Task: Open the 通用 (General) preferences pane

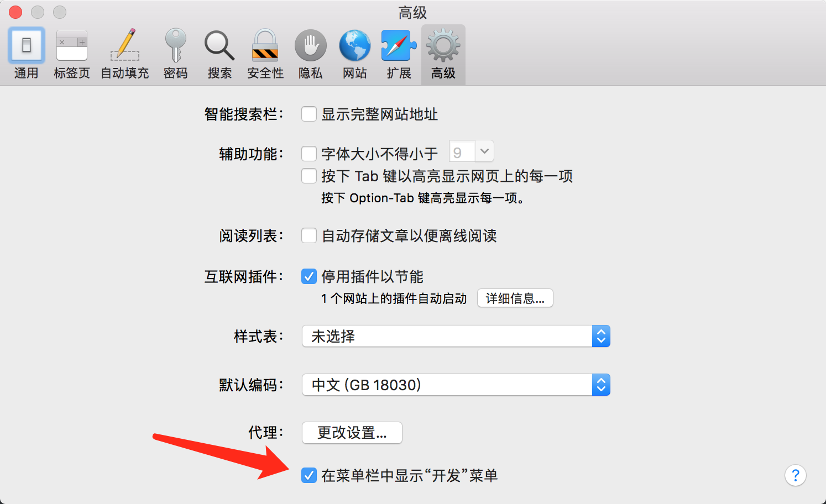Action: [26, 54]
